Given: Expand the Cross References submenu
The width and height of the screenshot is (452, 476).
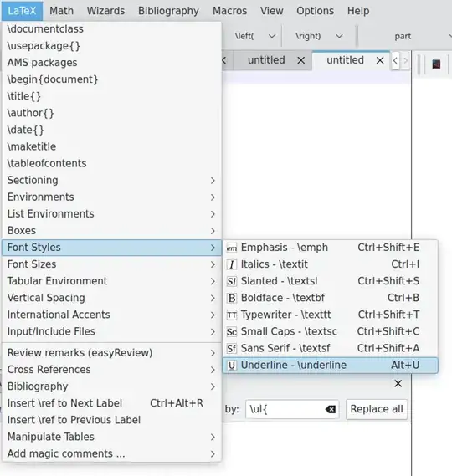Looking at the screenshot, I should (x=112, y=370).
